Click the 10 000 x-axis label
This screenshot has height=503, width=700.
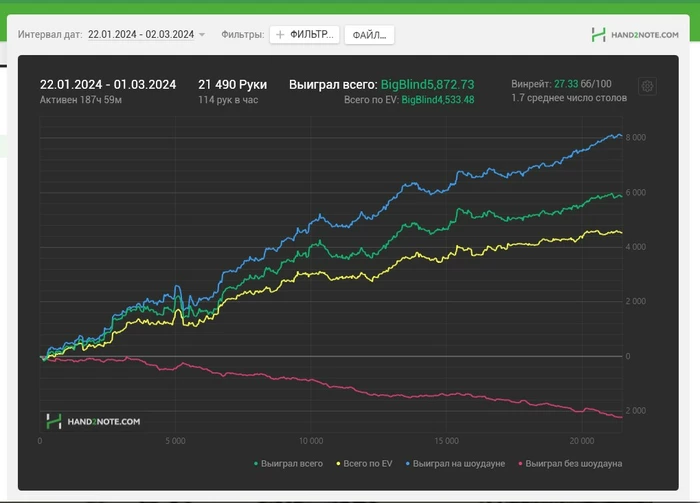[311, 441]
